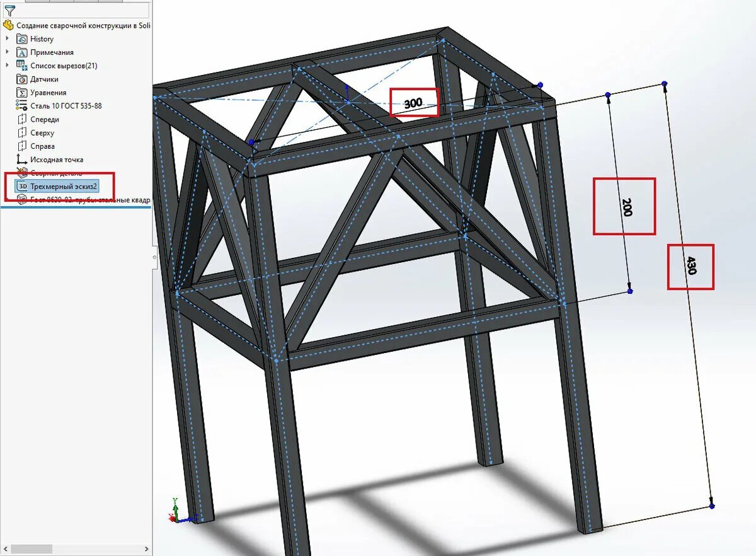Click the material icon for Сталь 10

pyautogui.click(x=22, y=106)
